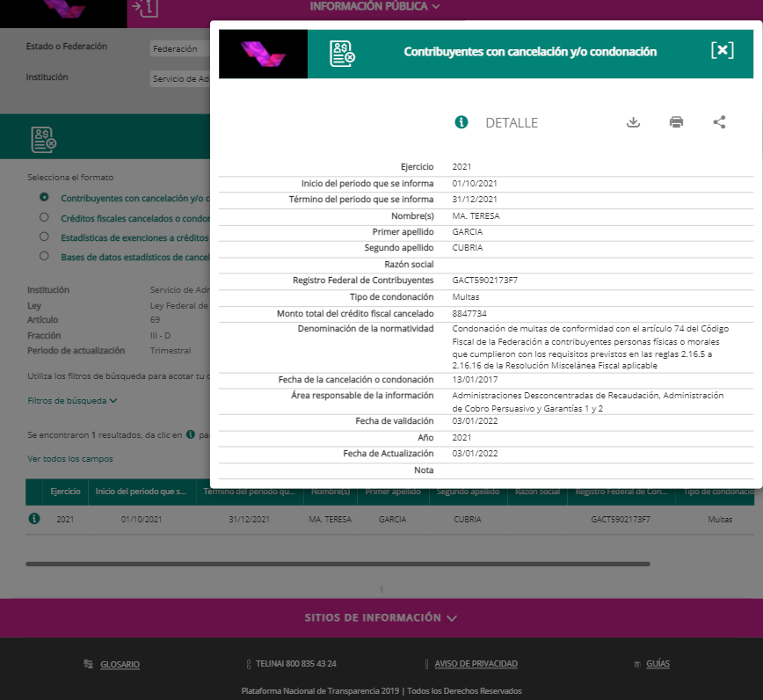Open AVISO DE PRIVACIDAD link
This screenshot has width=763, height=700.
coord(476,663)
